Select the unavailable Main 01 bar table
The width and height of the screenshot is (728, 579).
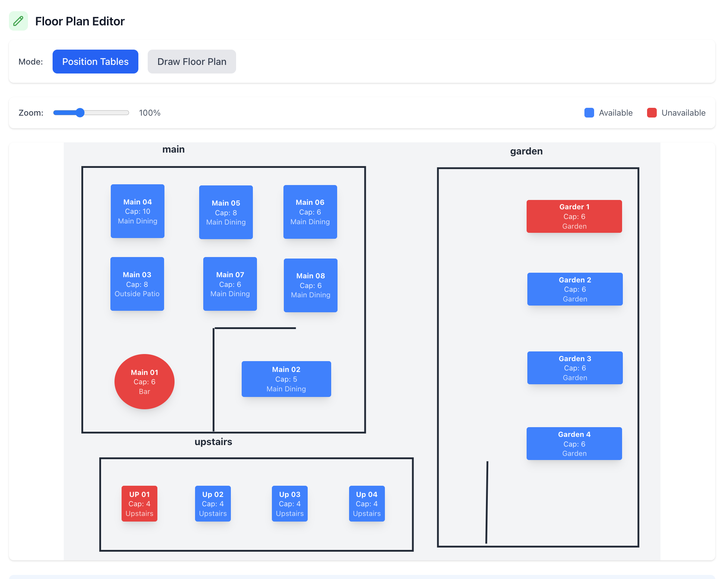pos(144,382)
